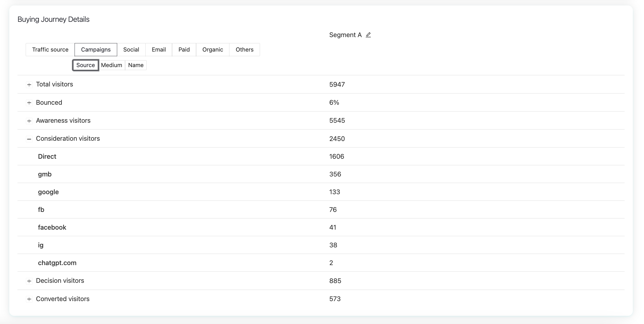Click the Direct source row
The image size is (644, 324).
pyautogui.click(x=47, y=157)
